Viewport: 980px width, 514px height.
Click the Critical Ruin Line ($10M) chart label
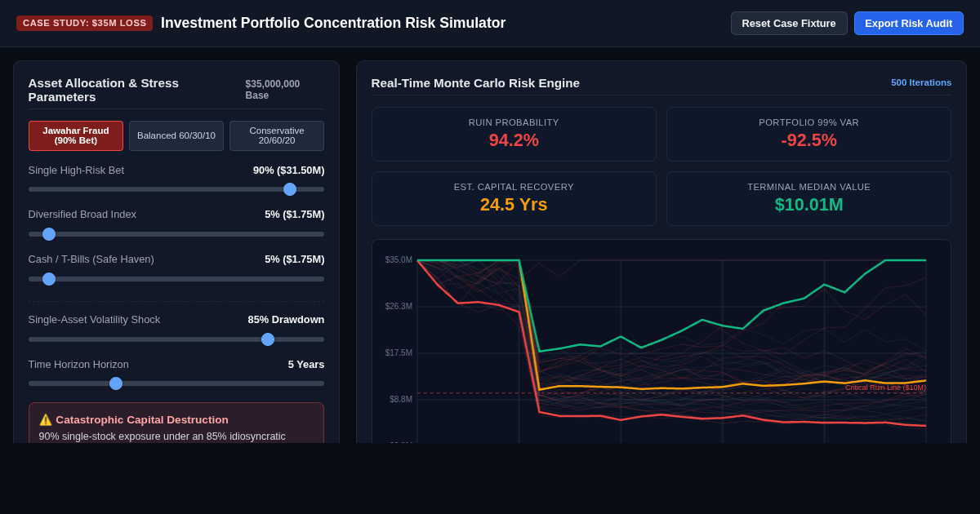[x=885, y=388]
